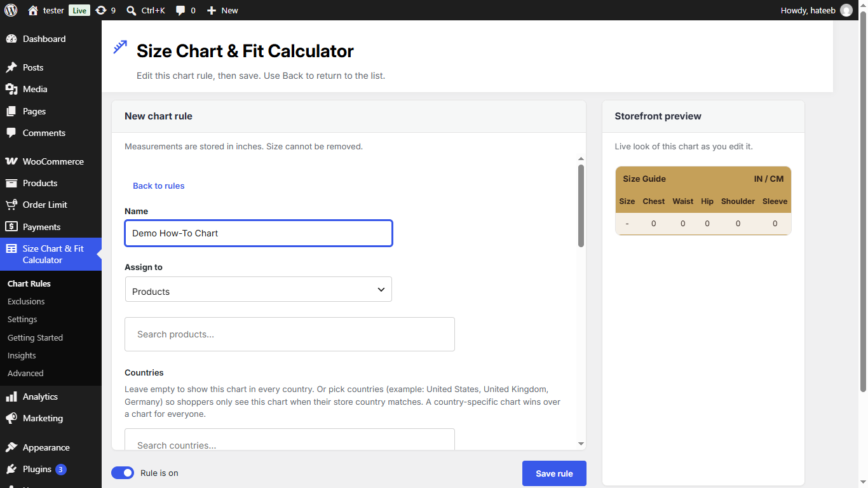Click the Sleeve column header in preview

click(x=775, y=201)
